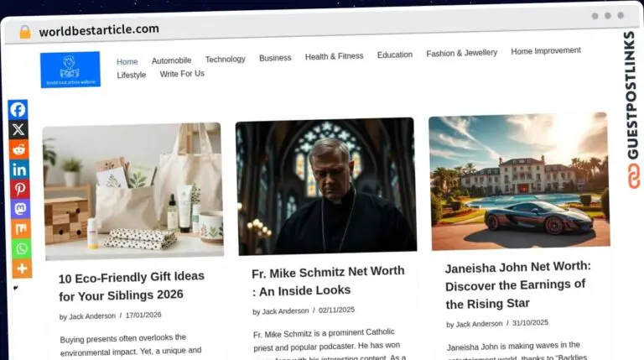Read Fr. Mike Schmitz Net Worth article
This screenshot has height=360, width=644.
point(328,280)
